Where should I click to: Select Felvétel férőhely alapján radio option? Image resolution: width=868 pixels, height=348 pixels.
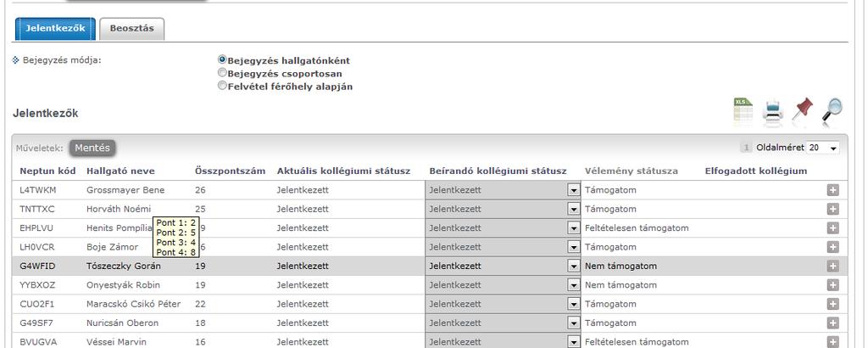(x=223, y=86)
